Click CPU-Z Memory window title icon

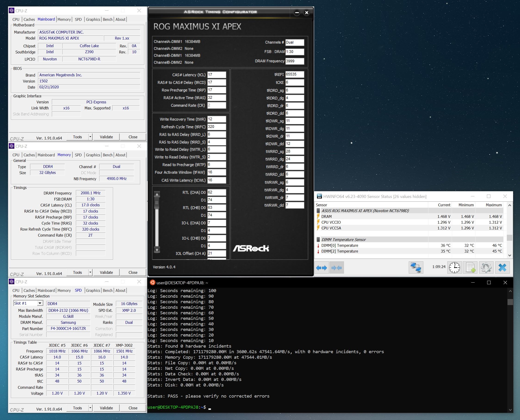click(x=12, y=146)
